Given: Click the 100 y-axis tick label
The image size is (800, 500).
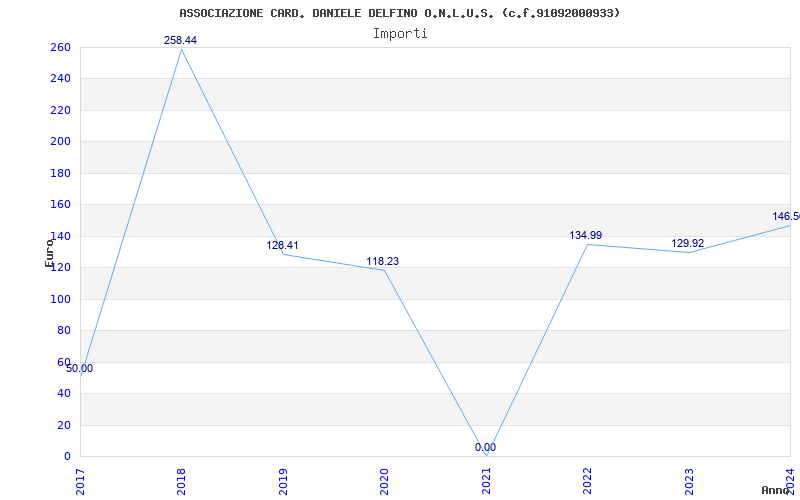Looking at the screenshot, I should coord(60,299).
